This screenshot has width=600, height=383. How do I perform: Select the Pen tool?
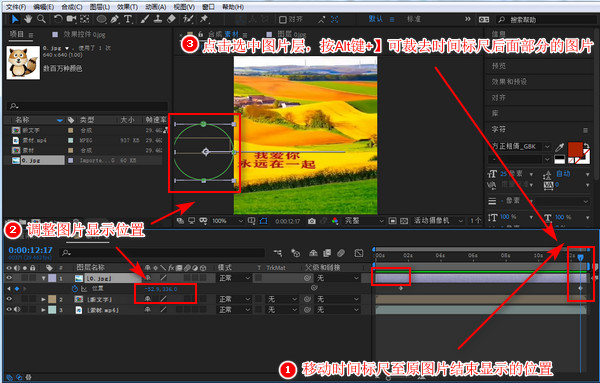(x=114, y=19)
